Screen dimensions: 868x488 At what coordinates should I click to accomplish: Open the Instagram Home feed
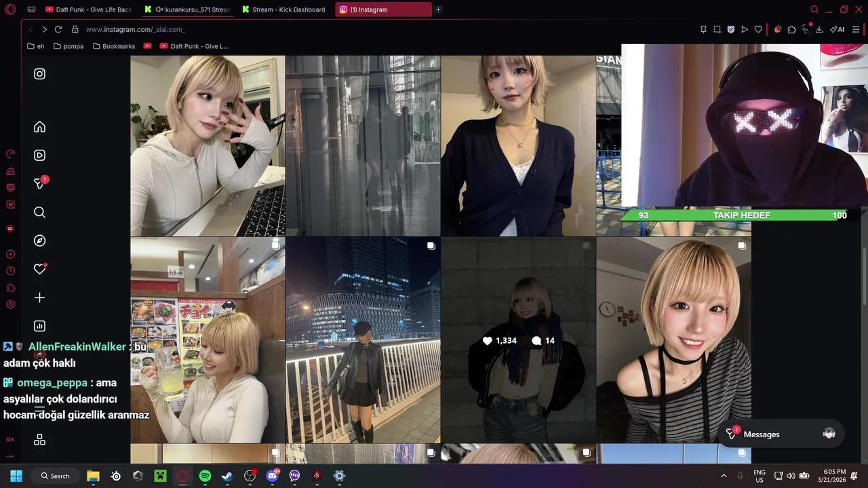pyautogui.click(x=39, y=127)
